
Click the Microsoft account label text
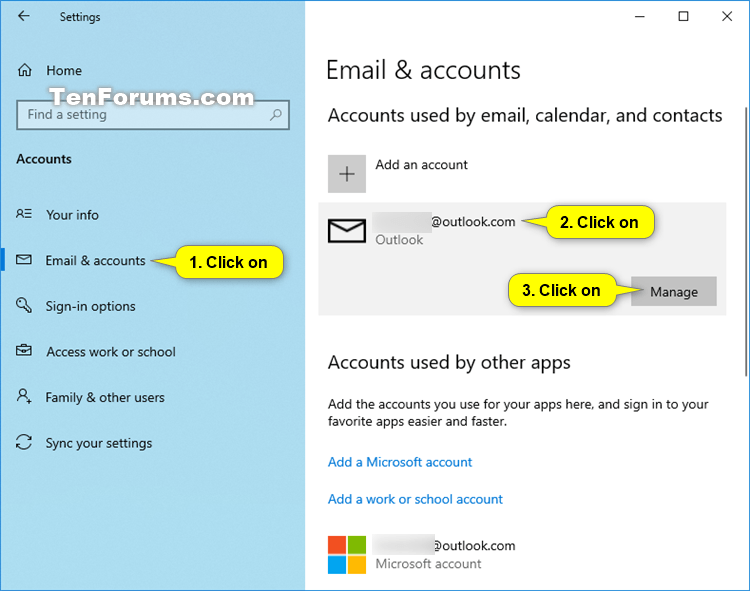point(428,564)
